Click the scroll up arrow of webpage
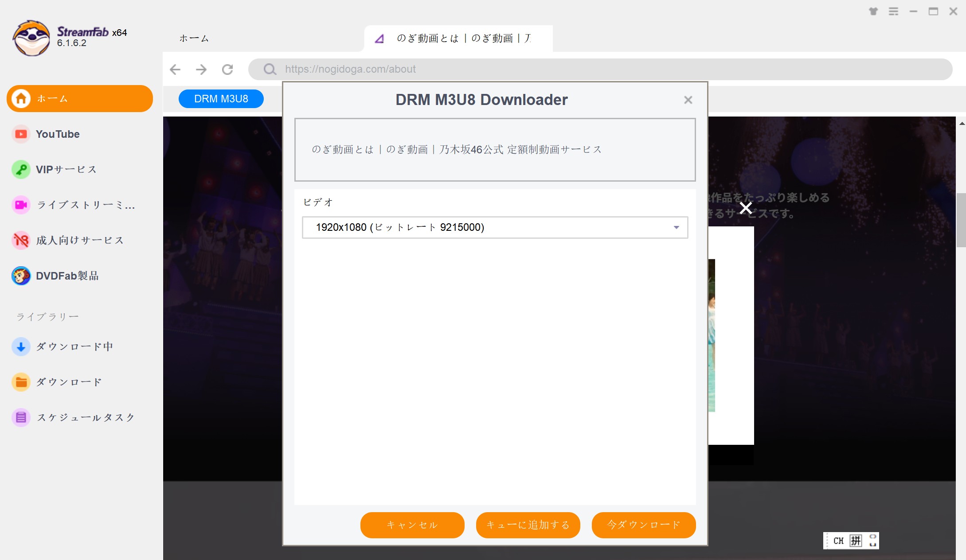 click(962, 123)
